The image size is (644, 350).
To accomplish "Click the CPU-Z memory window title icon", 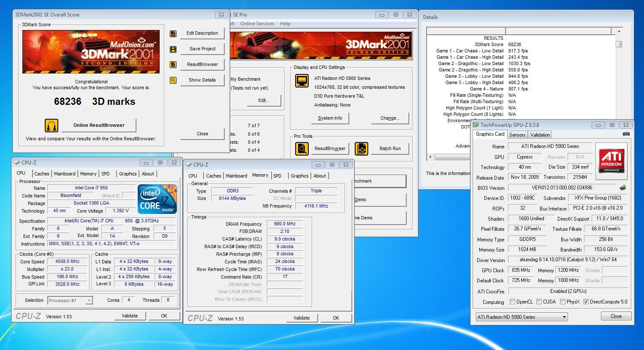I will coord(188,165).
